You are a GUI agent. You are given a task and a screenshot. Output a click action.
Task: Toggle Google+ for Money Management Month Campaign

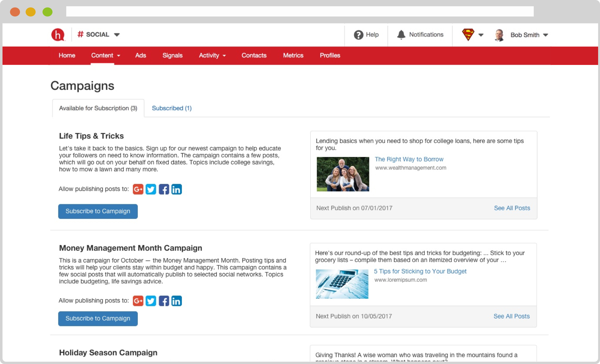click(138, 301)
